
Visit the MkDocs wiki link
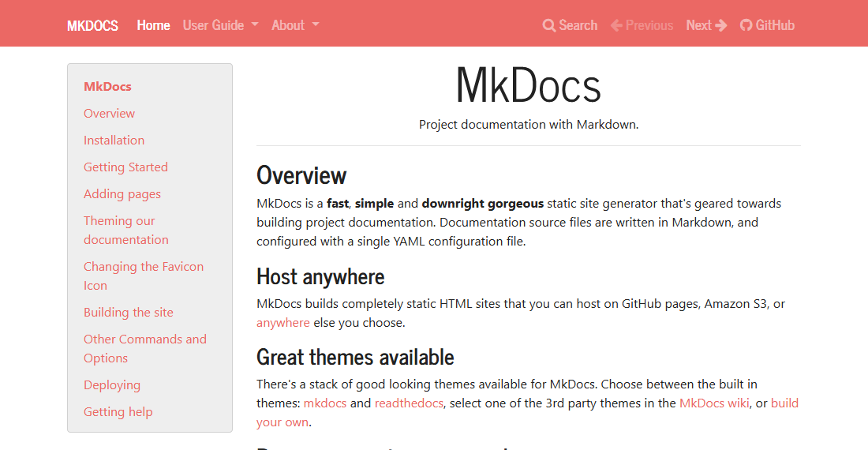pos(714,403)
